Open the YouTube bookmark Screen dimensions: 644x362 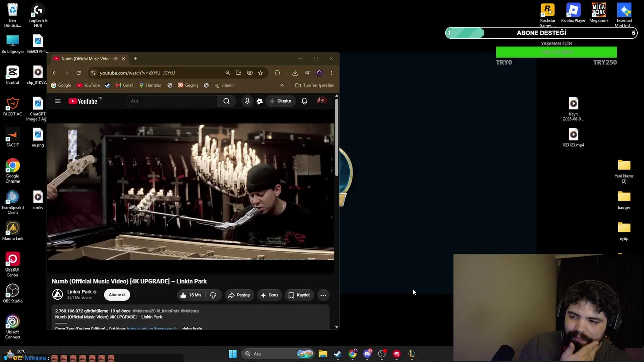click(88, 85)
